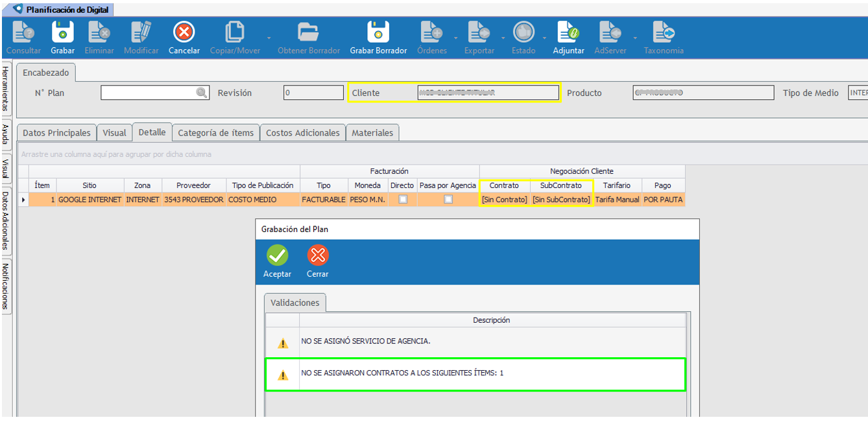
Task: Click the Revisión field
Action: (x=314, y=93)
